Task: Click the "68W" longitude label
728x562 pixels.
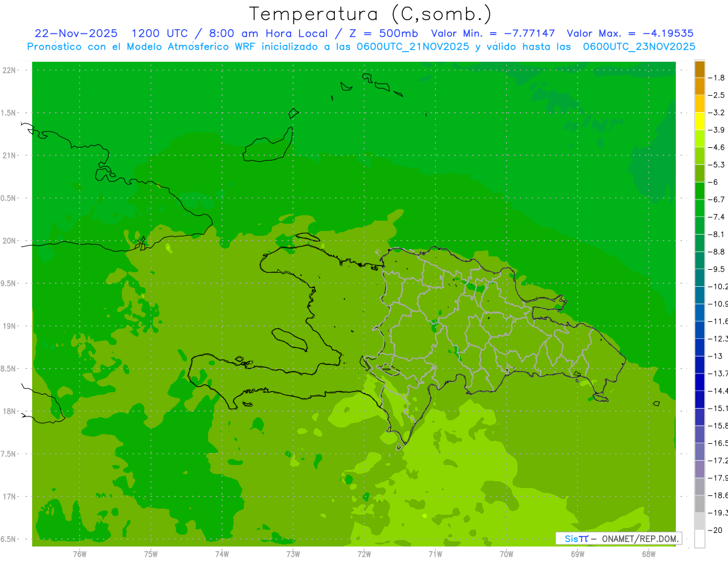Action: pos(649,554)
